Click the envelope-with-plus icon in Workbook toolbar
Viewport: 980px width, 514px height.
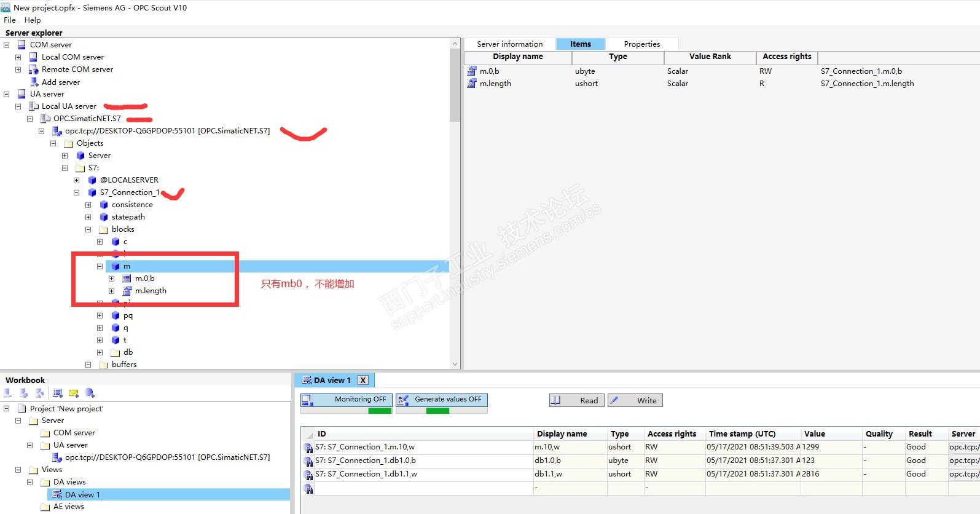(x=74, y=393)
